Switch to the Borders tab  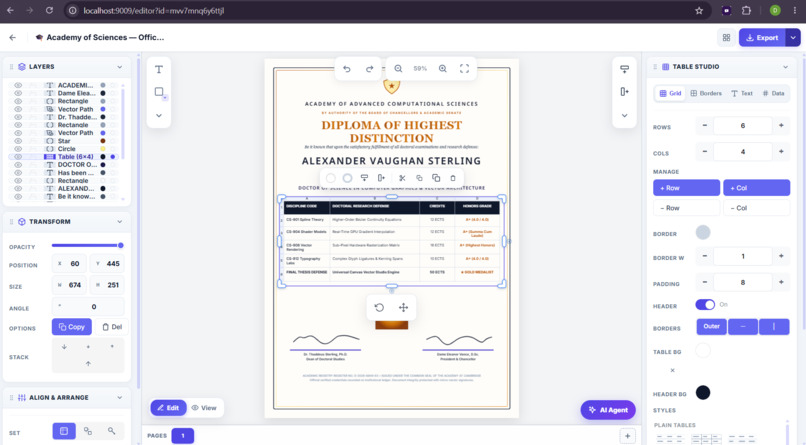tap(706, 94)
